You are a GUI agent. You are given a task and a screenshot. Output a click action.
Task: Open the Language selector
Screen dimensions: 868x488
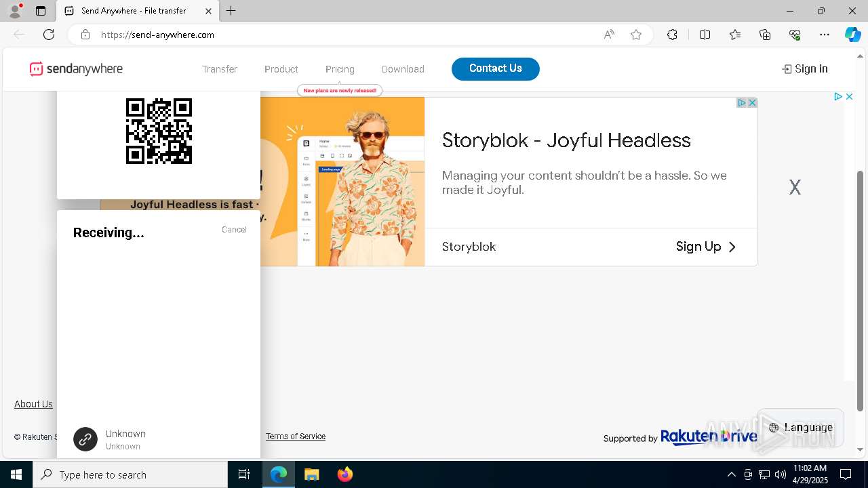click(800, 427)
